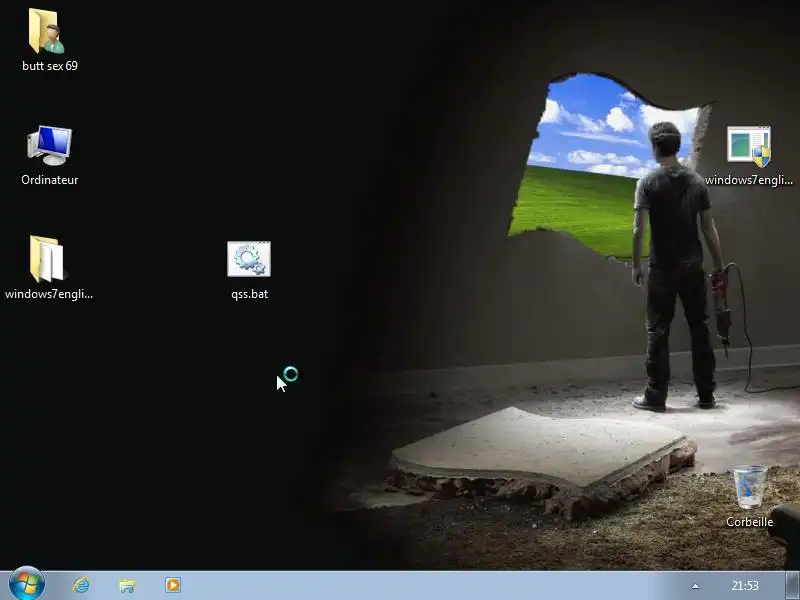Launch Windows Media Player from the taskbar

pos(173,585)
